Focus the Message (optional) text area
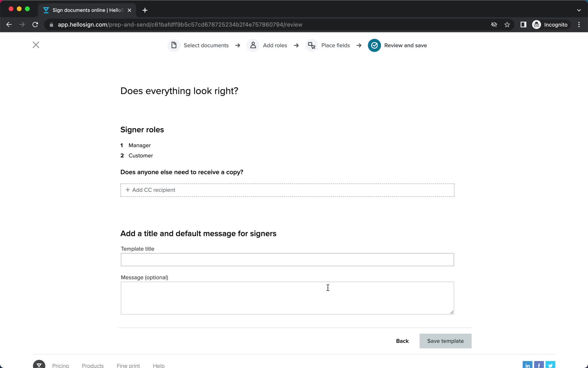588x368 pixels. [287, 298]
